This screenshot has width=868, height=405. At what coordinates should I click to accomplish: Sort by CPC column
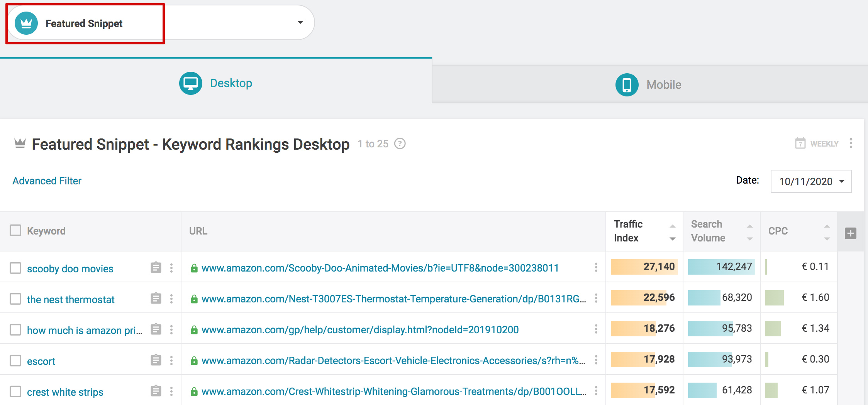(x=798, y=231)
